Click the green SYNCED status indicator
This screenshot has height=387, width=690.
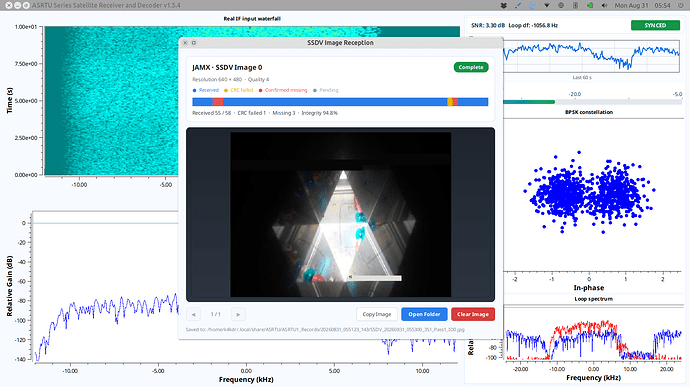pos(655,25)
